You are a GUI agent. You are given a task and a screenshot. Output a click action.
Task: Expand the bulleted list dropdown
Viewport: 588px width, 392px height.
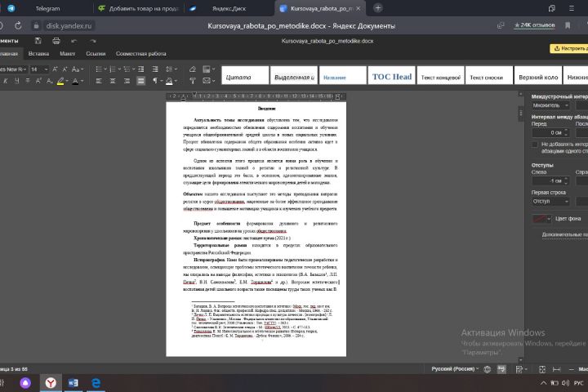[105, 69]
